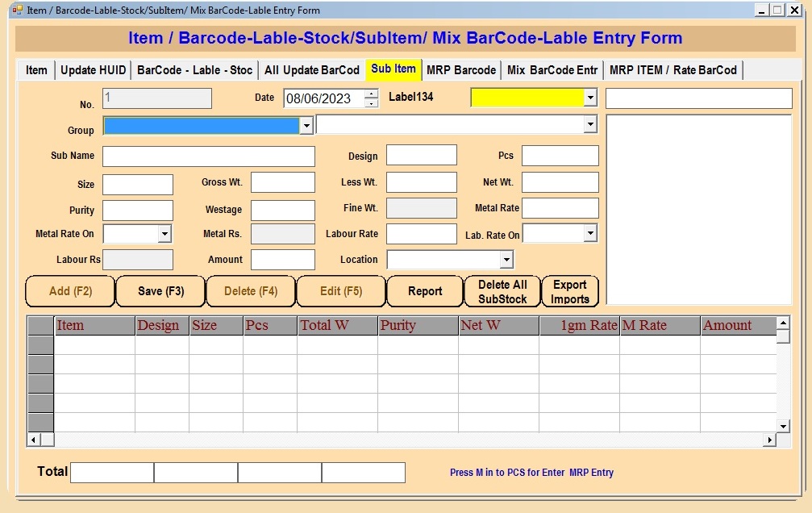Open the yellow Label dropdown
Image resolution: width=812 pixels, height=513 pixels.
(590, 98)
